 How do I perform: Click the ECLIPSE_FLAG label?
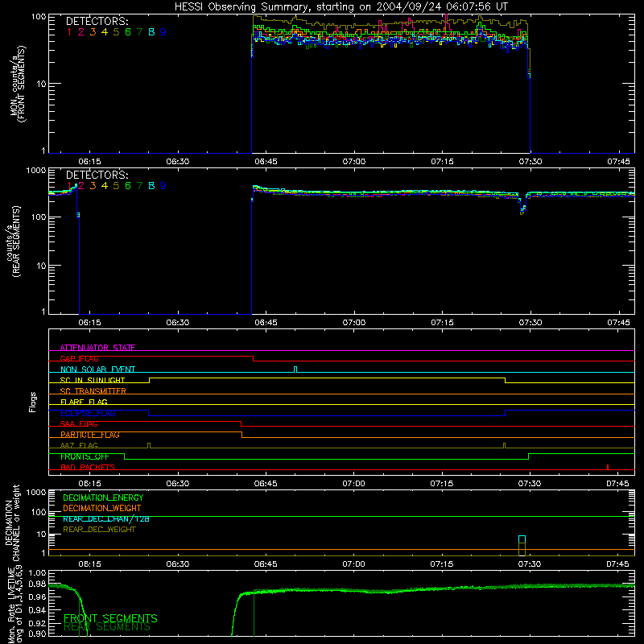pyautogui.click(x=88, y=413)
